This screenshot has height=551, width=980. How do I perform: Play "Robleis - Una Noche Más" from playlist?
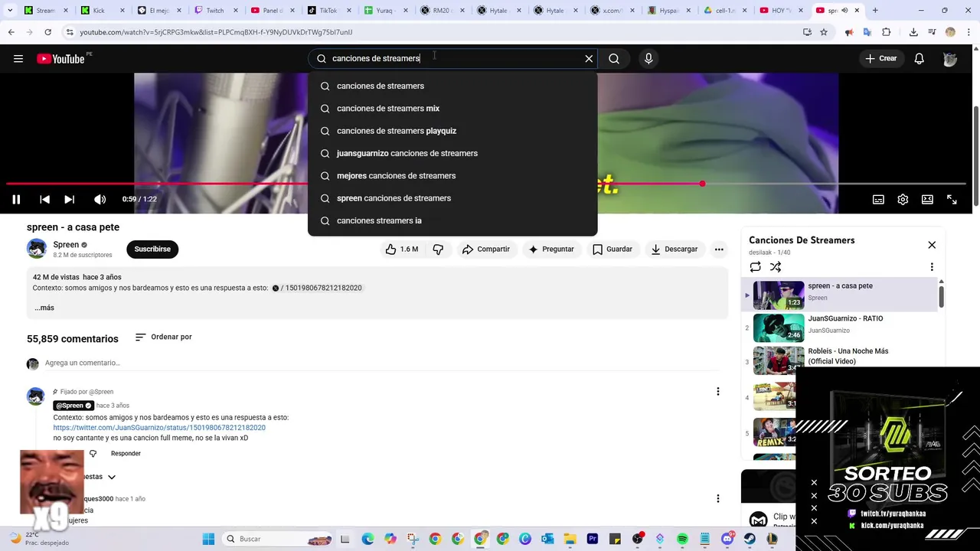tap(840, 361)
